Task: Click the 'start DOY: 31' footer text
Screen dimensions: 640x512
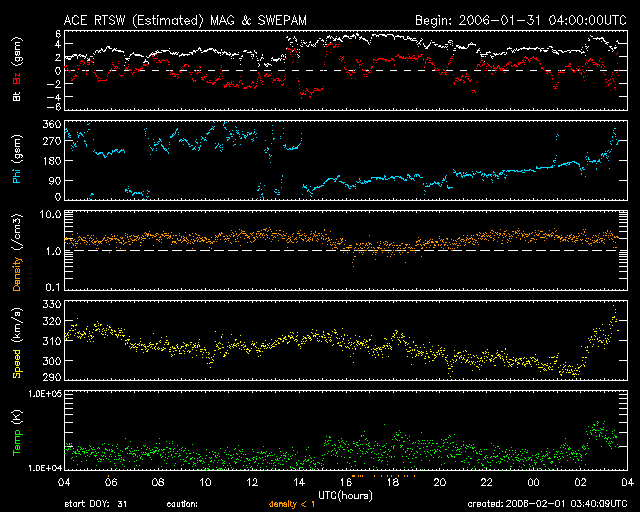Action: [x=96, y=504]
